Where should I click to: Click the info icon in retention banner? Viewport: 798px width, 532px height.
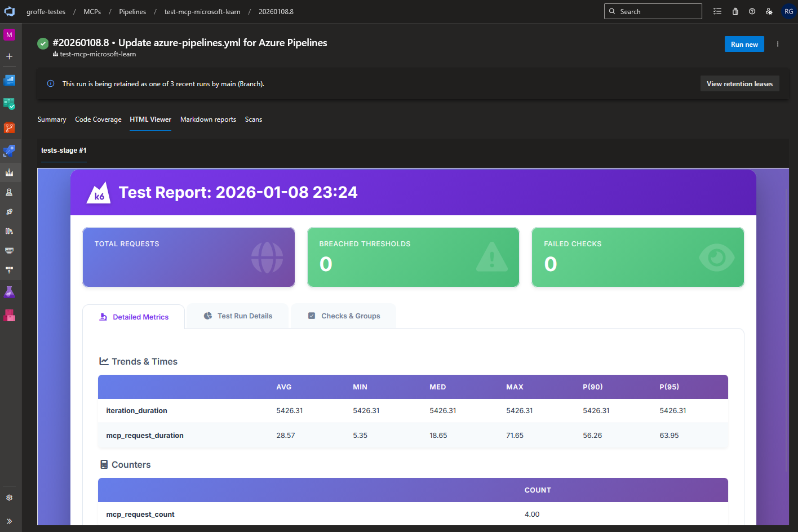51,83
